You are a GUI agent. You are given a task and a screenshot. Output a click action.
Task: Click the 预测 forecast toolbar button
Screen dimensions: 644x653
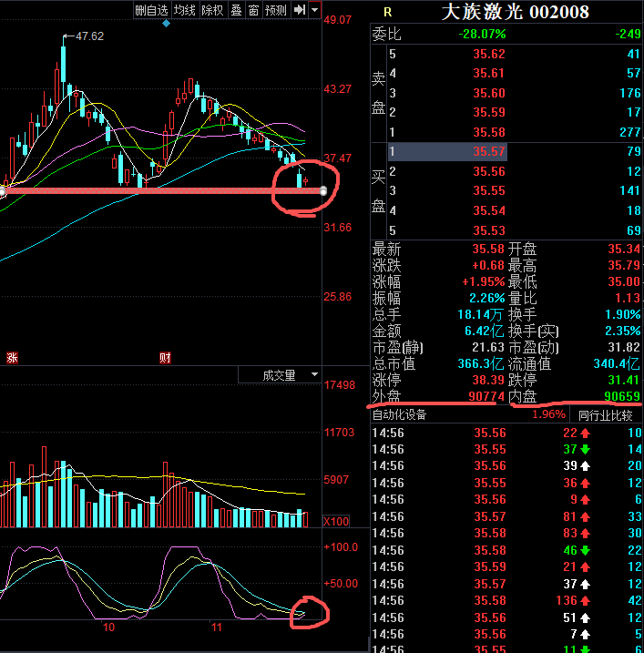pyautogui.click(x=276, y=10)
